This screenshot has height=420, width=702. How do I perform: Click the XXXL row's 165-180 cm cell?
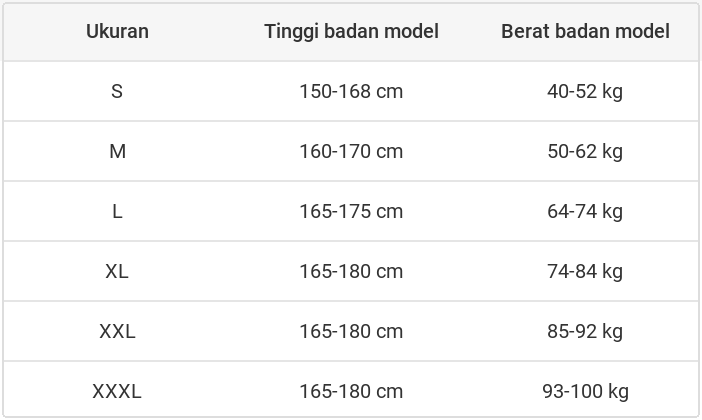coord(351,391)
